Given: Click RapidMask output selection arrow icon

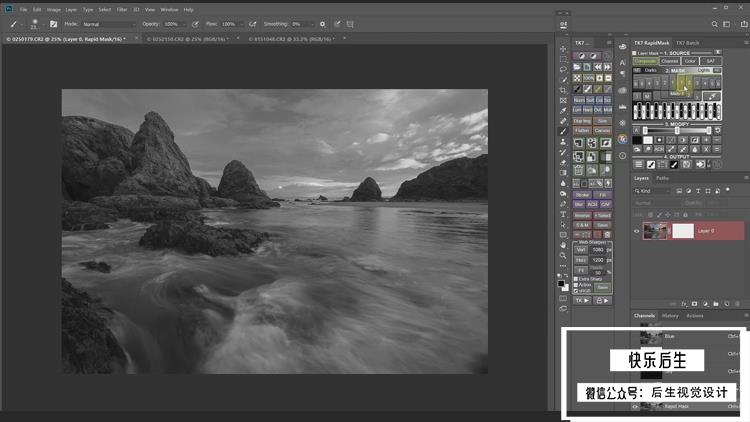Looking at the screenshot, I should coord(700,165).
